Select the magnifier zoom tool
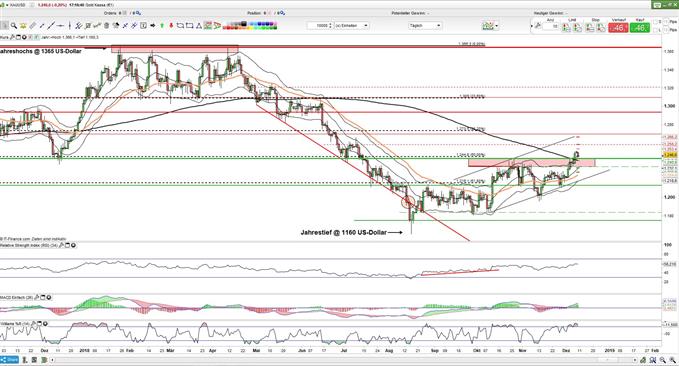The height and width of the screenshot is (366, 679). 14,26
